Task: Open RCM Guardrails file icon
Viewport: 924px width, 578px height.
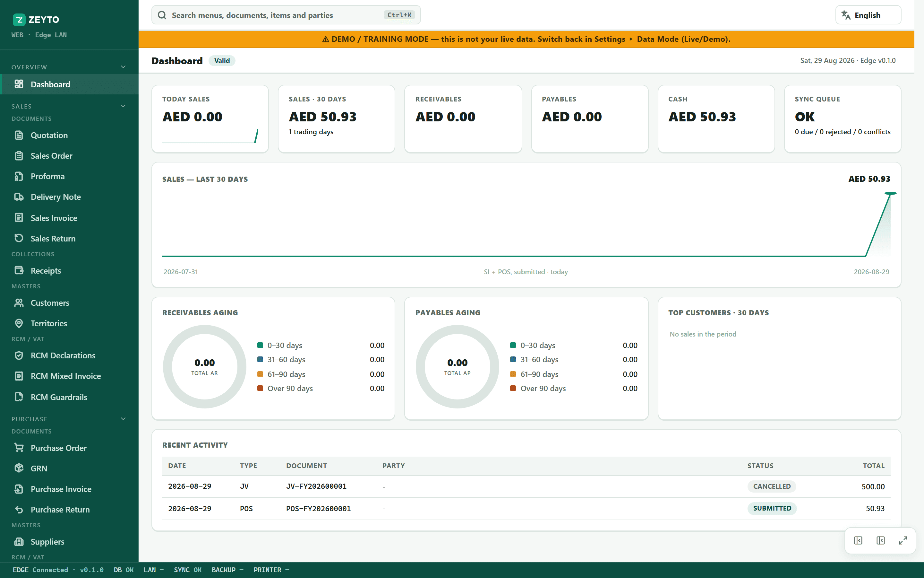Action: [19, 397]
